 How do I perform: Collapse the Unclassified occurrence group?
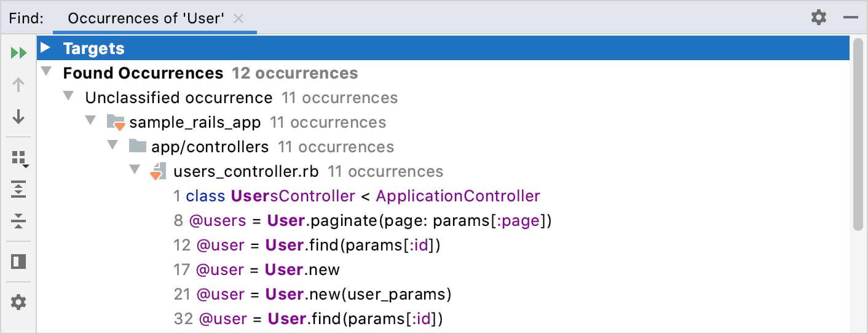click(x=69, y=97)
